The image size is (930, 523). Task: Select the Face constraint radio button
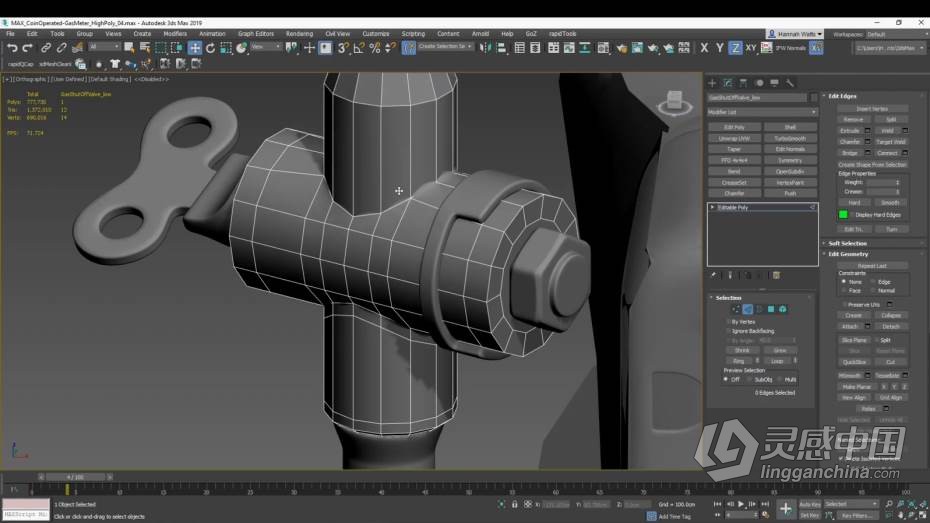point(844,291)
